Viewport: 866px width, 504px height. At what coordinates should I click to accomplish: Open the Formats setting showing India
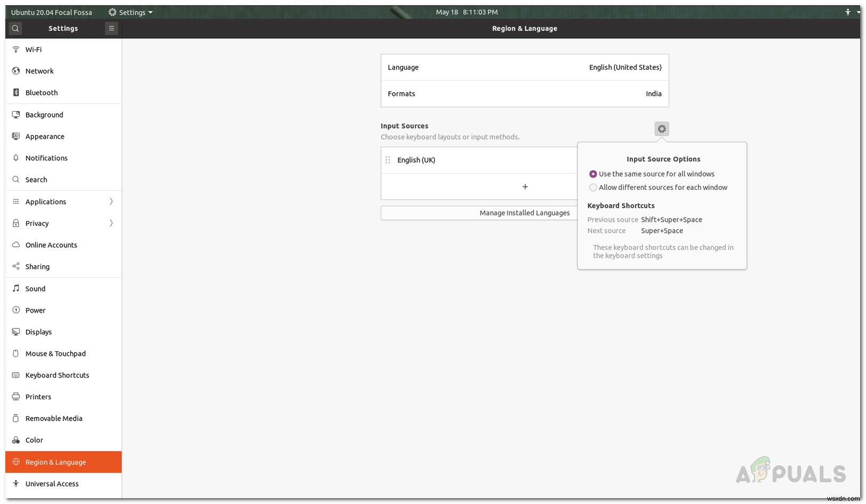[x=524, y=94]
